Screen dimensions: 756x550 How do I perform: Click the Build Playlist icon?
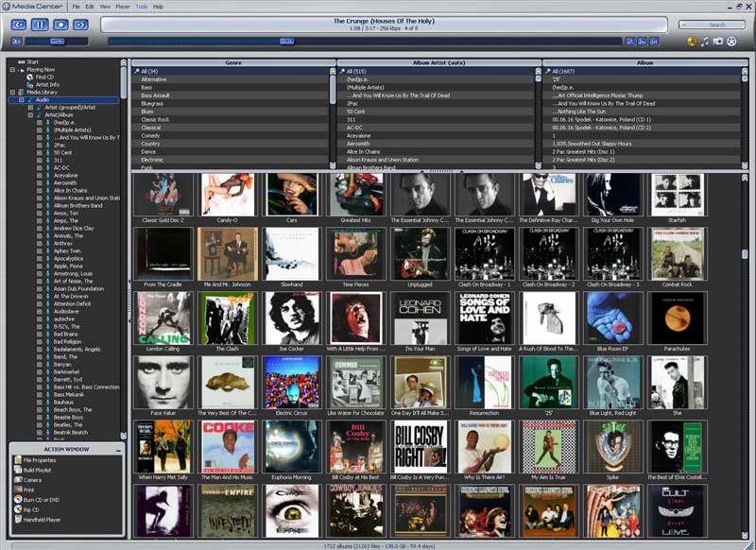tap(18, 470)
